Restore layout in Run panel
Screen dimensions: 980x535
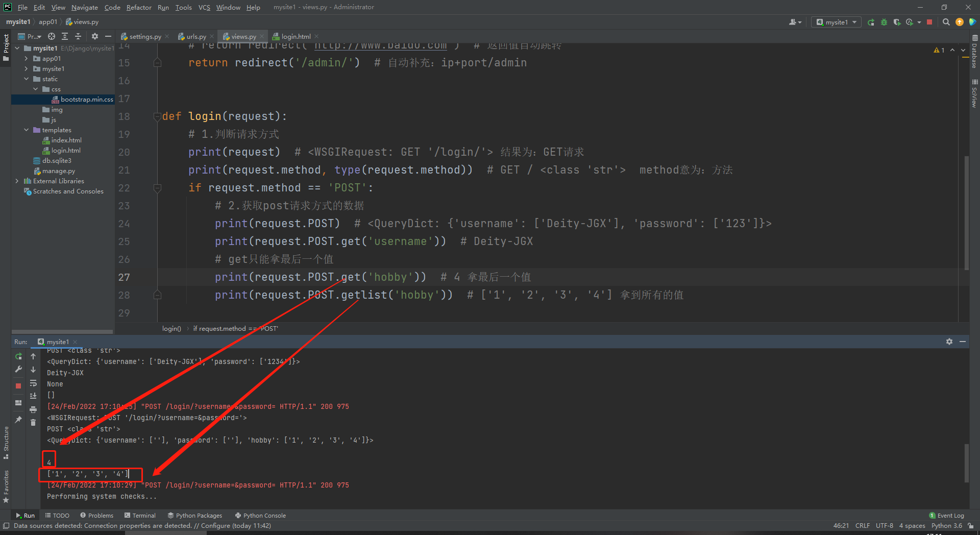[x=18, y=403]
